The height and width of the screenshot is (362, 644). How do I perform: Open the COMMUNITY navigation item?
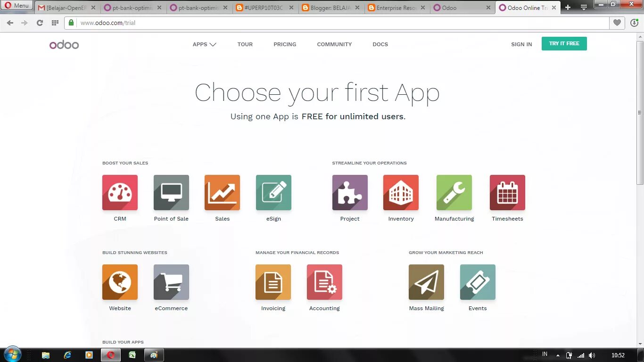[334, 44]
